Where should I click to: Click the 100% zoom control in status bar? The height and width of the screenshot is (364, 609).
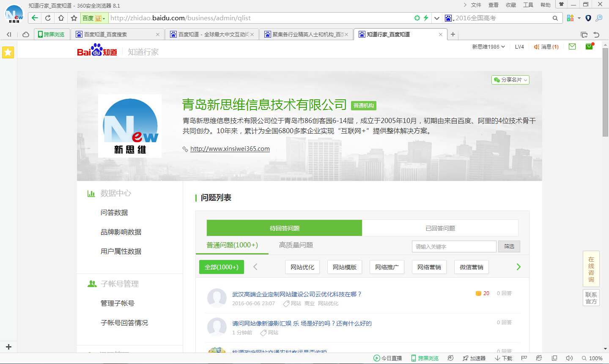[x=592, y=358]
